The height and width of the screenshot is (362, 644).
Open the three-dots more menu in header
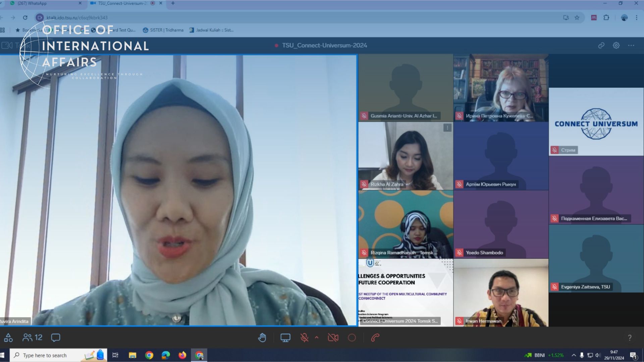point(631,45)
